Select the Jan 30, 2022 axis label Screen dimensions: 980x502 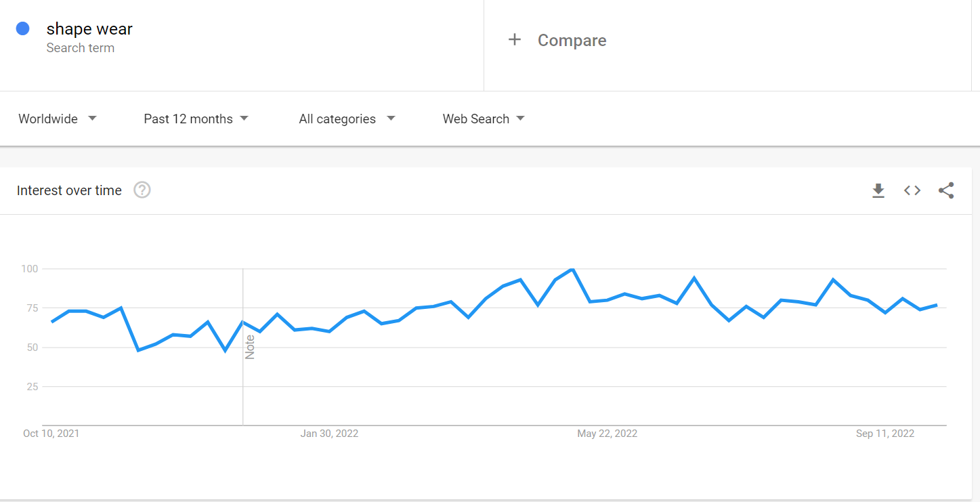[x=329, y=434]
